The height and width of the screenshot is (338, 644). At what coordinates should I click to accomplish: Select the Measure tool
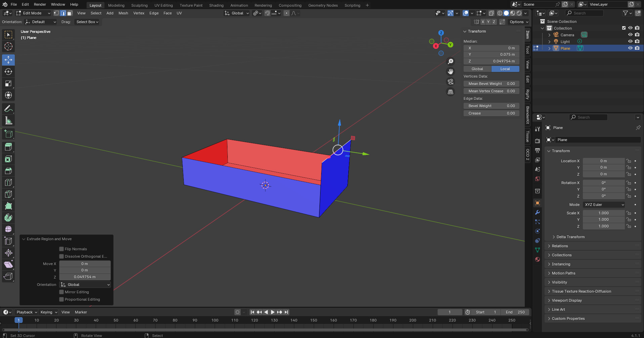point(8,121)
